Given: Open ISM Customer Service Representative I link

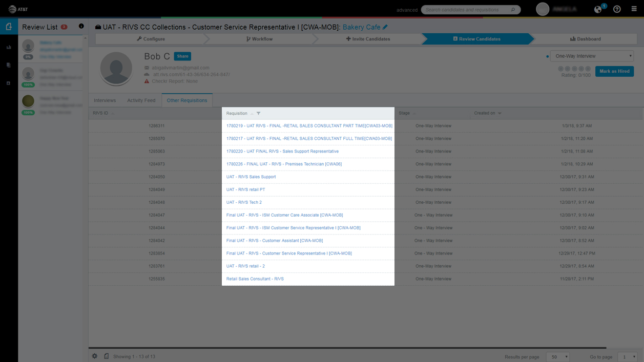Looking at the screenshot, I should [x=294, y=228].
